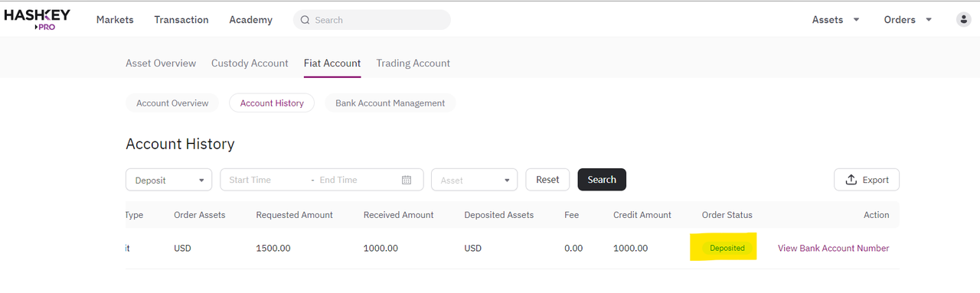Image resolution: width=980 pixels, height=293 pixels.
Task: Select Bank Account Management pill
Action: pyautogui.click(x=390, y=103)
